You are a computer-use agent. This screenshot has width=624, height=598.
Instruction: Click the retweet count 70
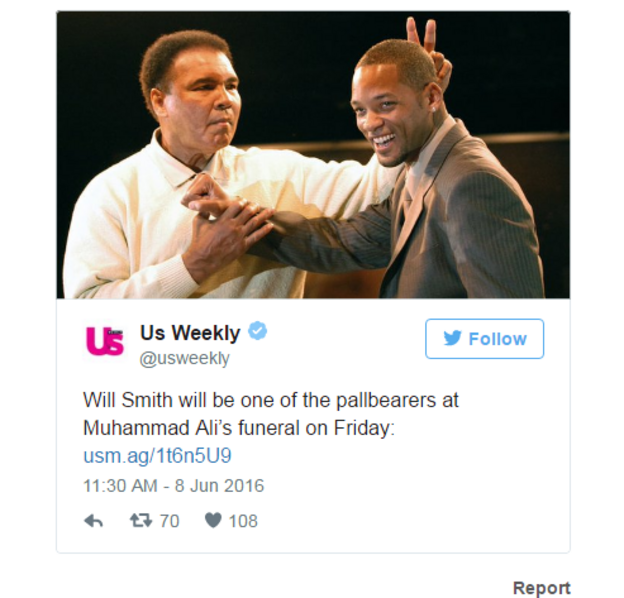click(170, 521)
